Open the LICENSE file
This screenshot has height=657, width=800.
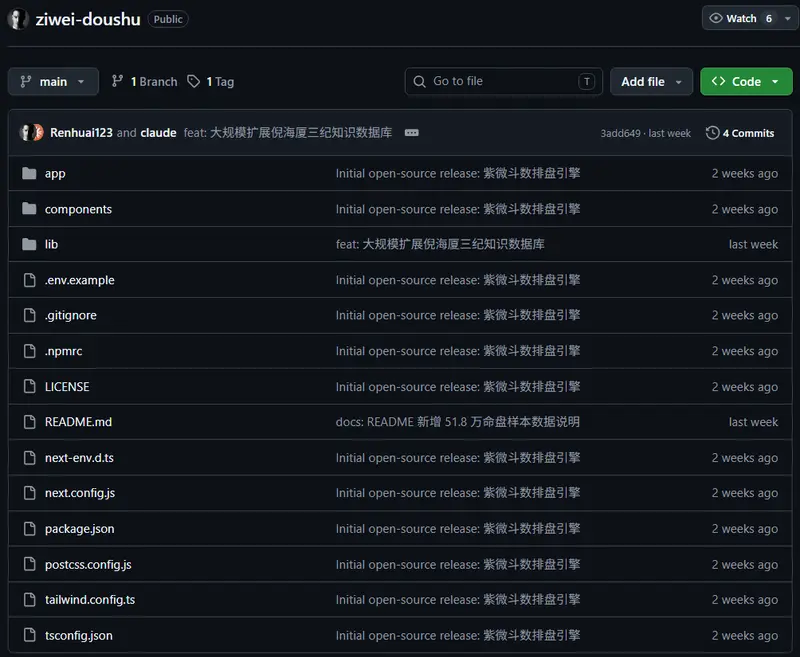click(x=67, y=387)
